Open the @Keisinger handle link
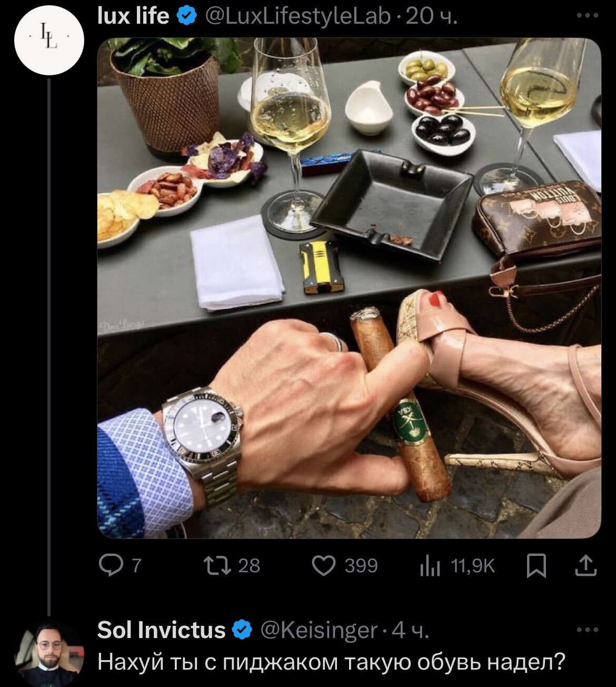The image size is (616, 687). click(x=319, y=630)
